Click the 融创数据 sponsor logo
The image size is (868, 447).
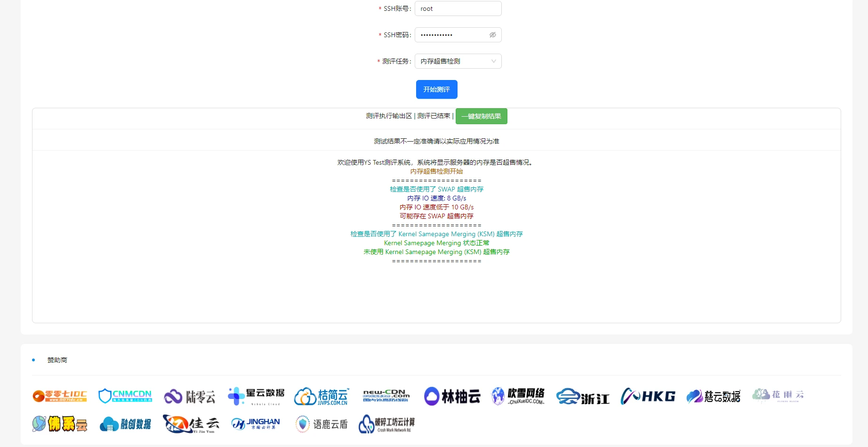point(125,424)
